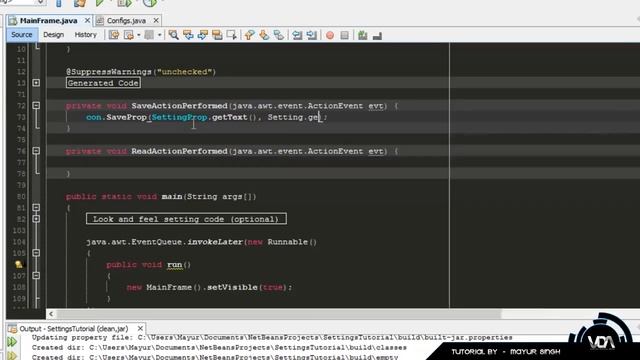
Task: Find next occurrence icon
Action: tap(202, 35)
